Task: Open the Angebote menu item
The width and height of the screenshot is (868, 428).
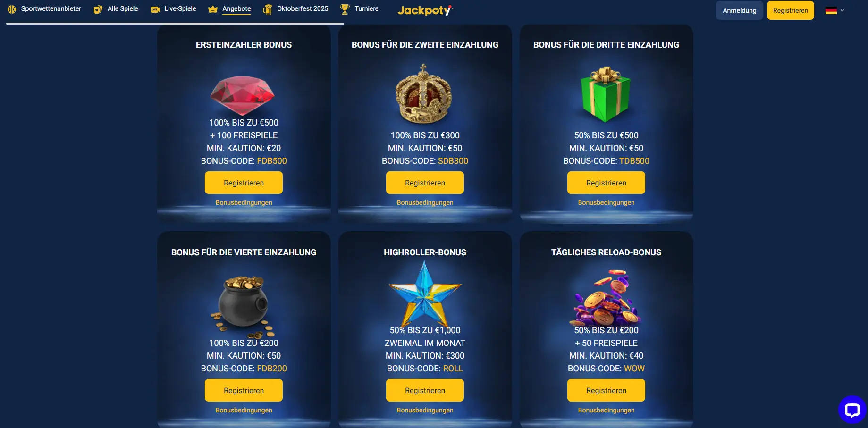Action: [x=236, y=9]
